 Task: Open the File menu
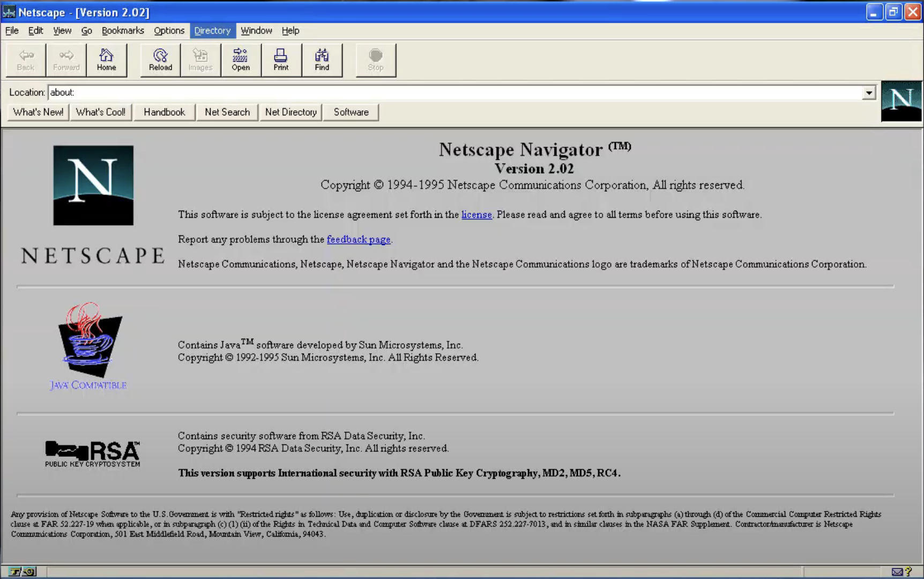click(x=12, y=31)
